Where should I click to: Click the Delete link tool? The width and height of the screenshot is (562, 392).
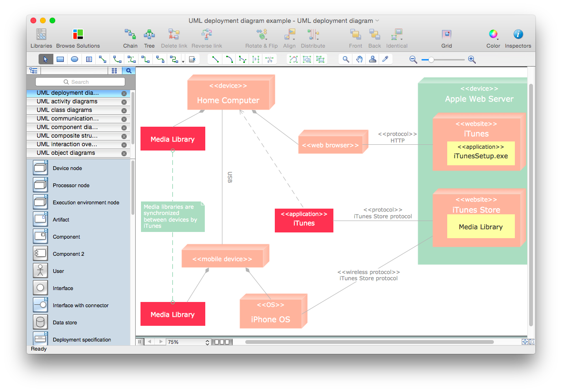pos(174,38)
